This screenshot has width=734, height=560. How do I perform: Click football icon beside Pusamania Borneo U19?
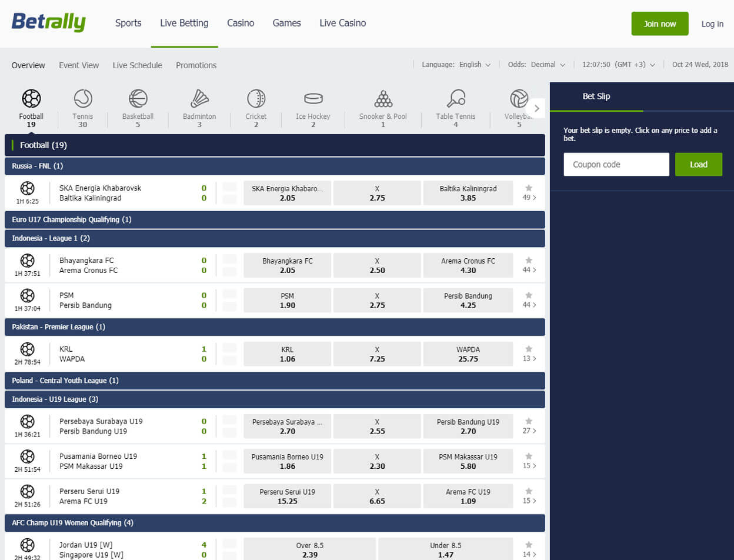pos(27,456)
